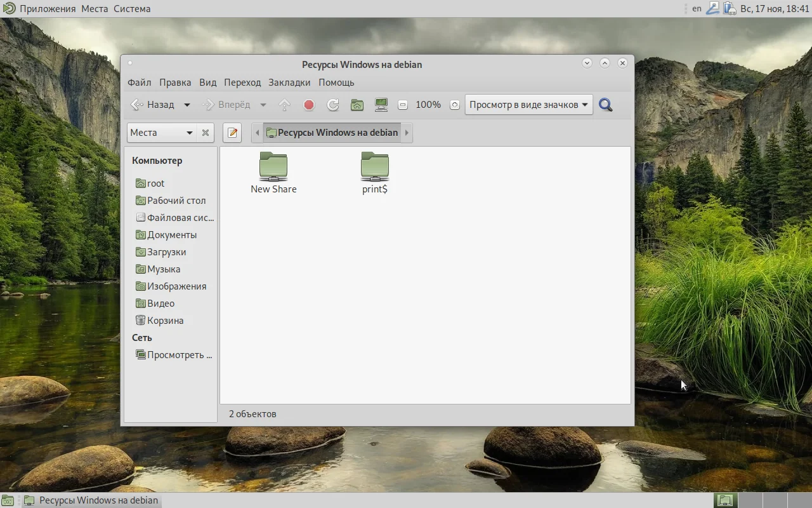Screen dimensions: 812x508
Task: Open the Переход menu
Action: 242,83
